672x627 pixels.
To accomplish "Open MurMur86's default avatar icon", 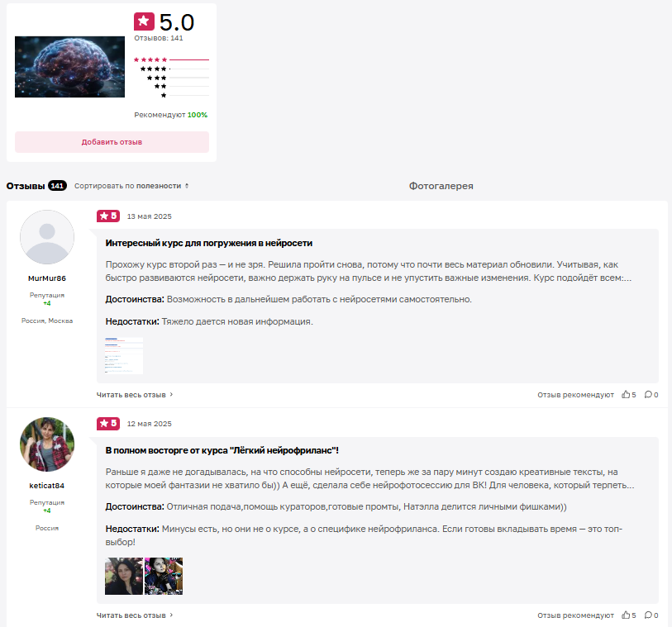I will [x=47, y=237].
